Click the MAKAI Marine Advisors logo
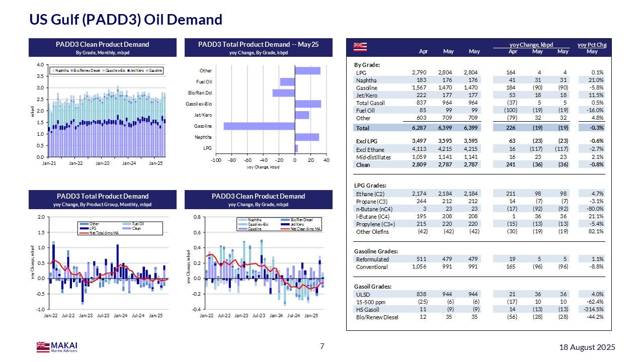This screenshot has width=644, height=362. 57,347
